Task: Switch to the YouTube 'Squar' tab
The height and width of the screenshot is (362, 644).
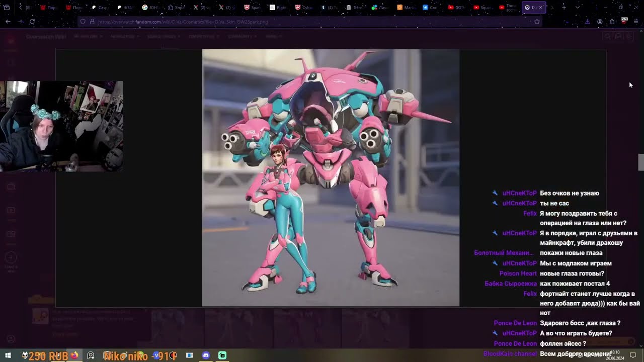Action: [x=482, y=8]
